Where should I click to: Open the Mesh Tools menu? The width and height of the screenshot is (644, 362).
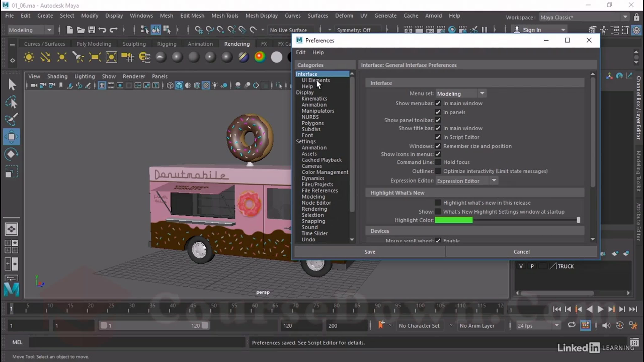tap(225, 16)
